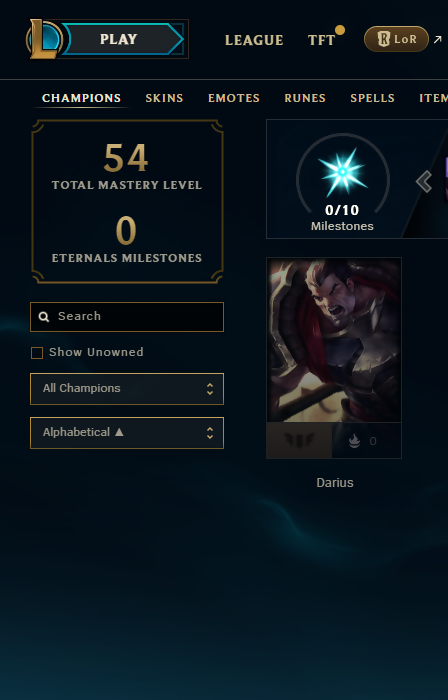
Task: Click the LoR external link arrow icon
Action: tap(437, 40)
